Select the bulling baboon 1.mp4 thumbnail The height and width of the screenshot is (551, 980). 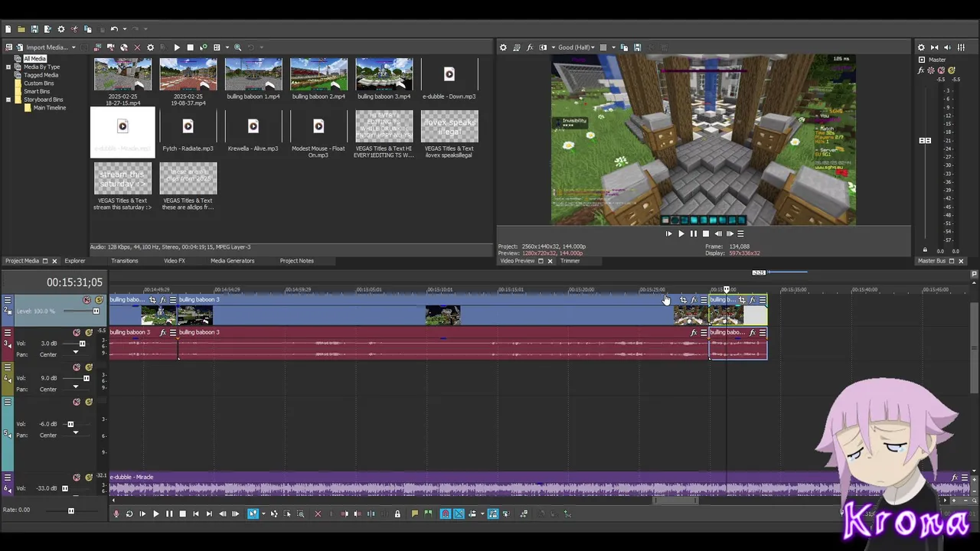(253, 75)
